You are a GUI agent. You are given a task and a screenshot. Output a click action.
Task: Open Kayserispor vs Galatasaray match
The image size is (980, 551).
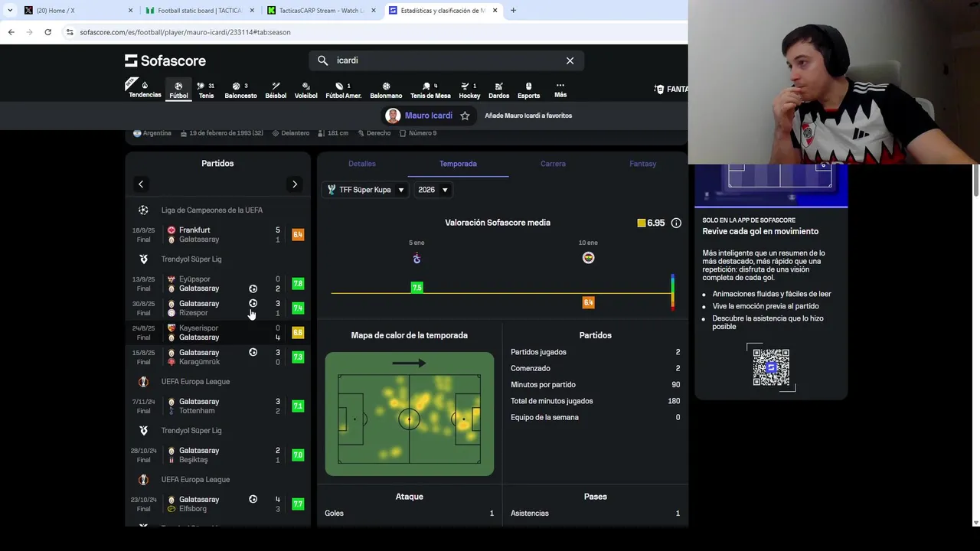[217, 333]
